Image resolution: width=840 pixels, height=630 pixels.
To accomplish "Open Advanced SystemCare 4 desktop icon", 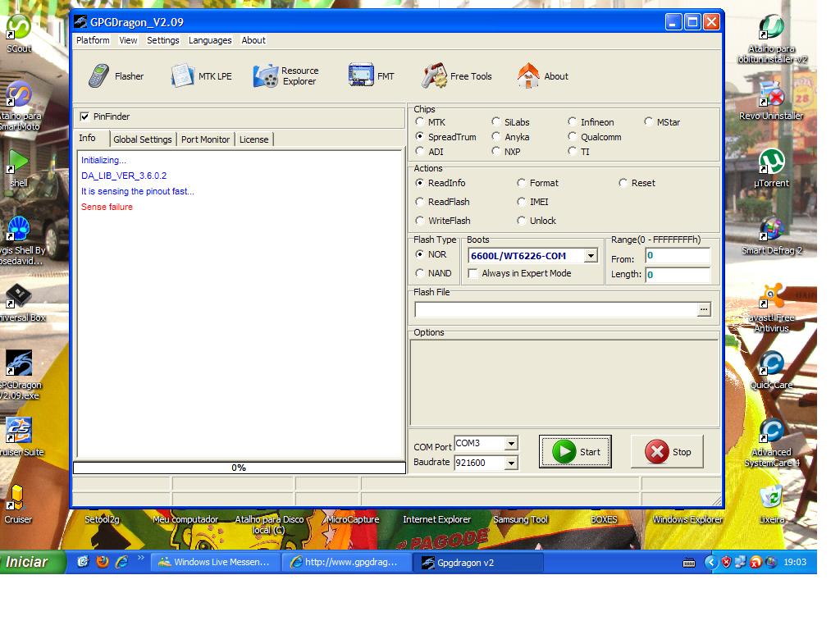I will coord(771,442).
